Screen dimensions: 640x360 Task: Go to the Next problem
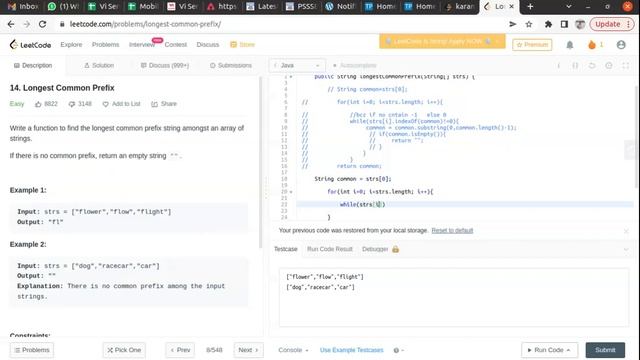pyautogui.click(x=248, y=350)
